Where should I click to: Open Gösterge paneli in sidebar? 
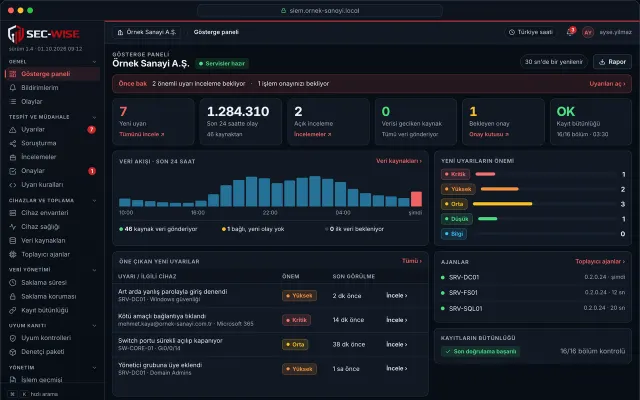[52, 74]
